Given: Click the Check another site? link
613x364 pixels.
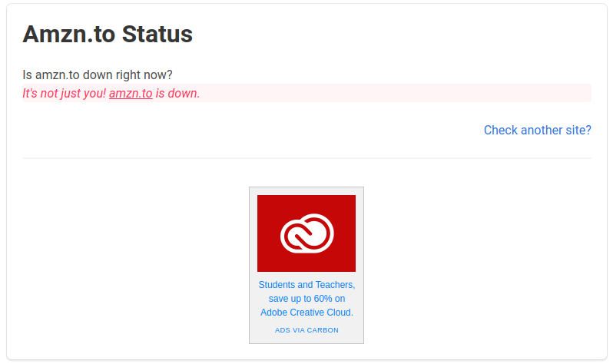Looking at the screenshot, I should [537, 130].
